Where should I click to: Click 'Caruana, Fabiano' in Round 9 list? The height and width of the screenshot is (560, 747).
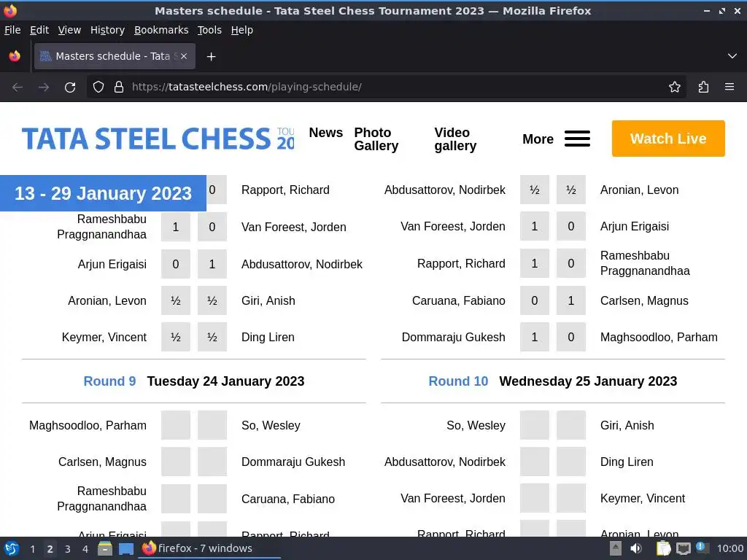coord(287,499)
